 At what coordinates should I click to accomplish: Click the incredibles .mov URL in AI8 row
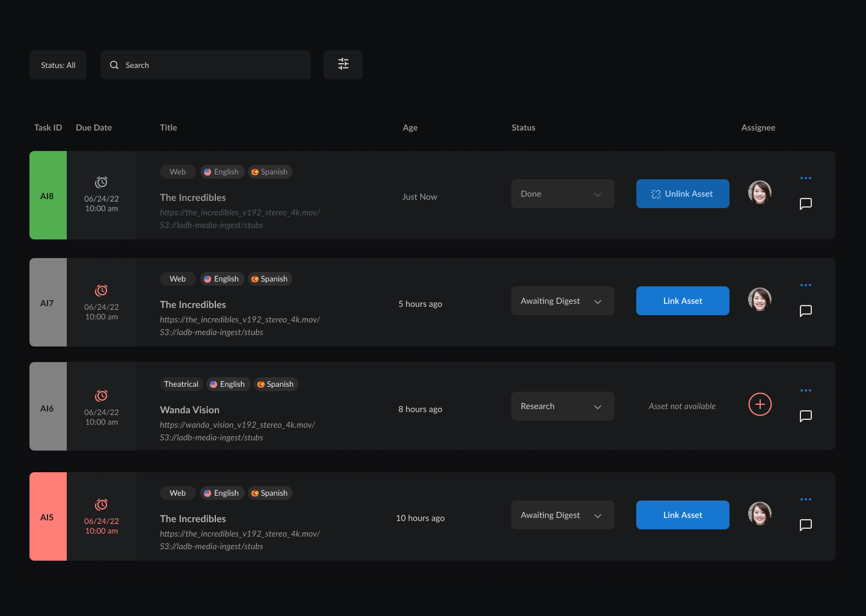(240, 212)
